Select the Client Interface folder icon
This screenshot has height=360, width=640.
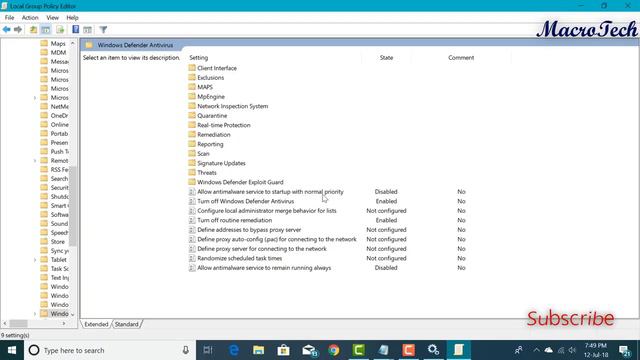coord(192,68)
